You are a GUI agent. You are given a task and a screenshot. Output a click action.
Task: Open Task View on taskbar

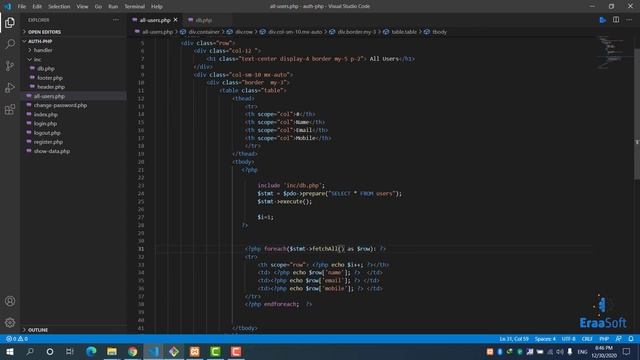[70, 351]
